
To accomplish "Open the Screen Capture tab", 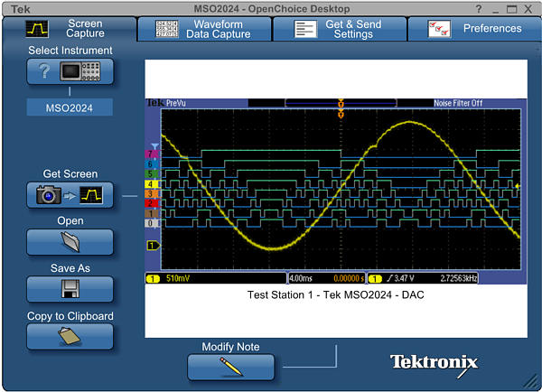I will [68, 29].
